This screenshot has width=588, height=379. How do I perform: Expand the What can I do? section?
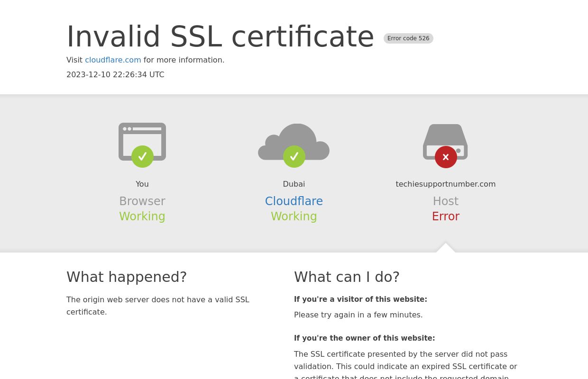pyautogui.click(x=347, y=277)
